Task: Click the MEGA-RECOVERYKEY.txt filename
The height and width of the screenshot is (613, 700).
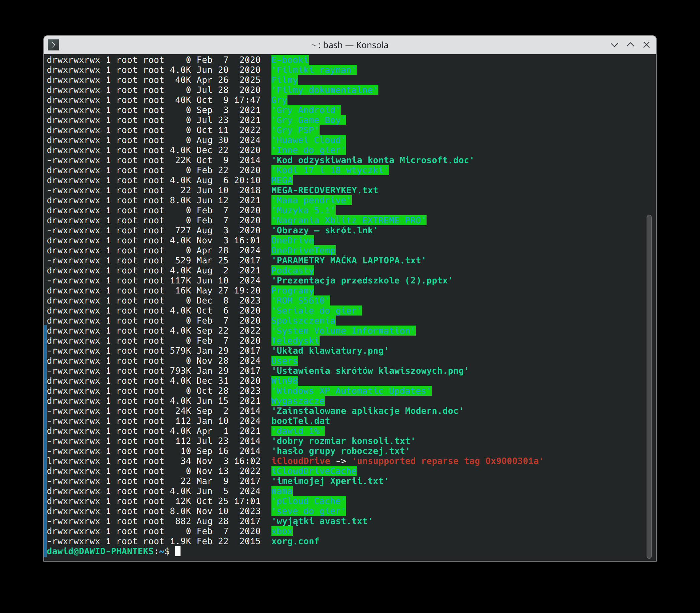Action: pos(324,191)
